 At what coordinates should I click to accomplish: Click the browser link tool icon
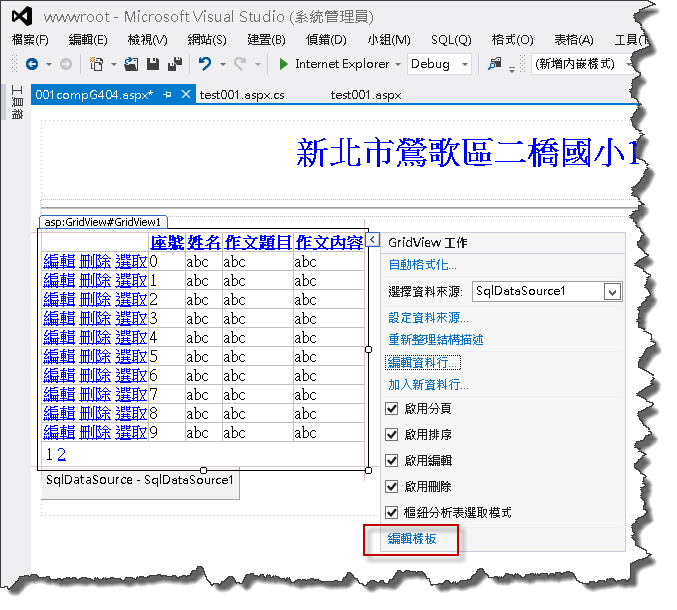[495, 64]
